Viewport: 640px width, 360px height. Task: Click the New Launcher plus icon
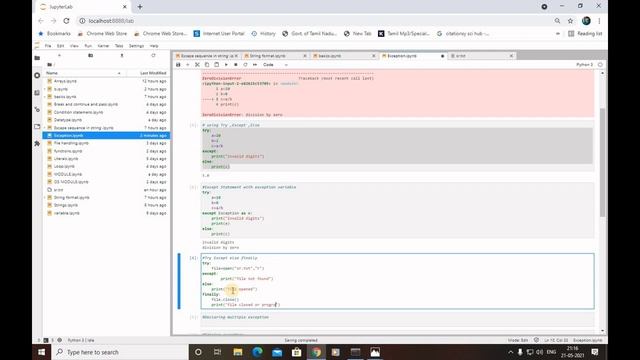point(59,56)
